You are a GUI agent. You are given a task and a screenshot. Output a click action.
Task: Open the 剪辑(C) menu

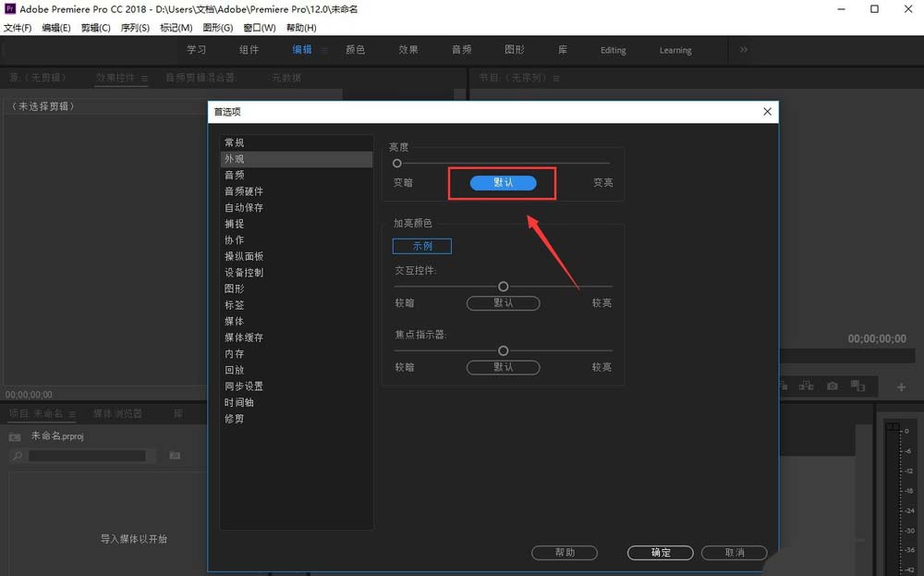tap(95, 28)
